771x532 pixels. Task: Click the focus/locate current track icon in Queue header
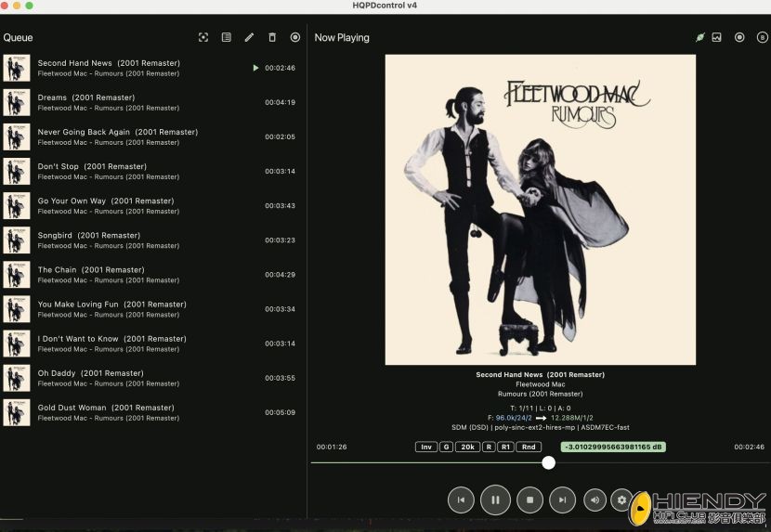(x=203, y=37)
